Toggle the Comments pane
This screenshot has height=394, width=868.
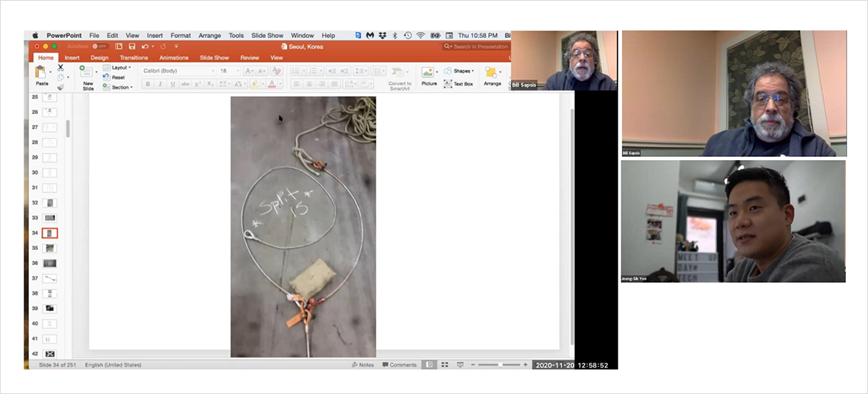[x=399, y=364]
